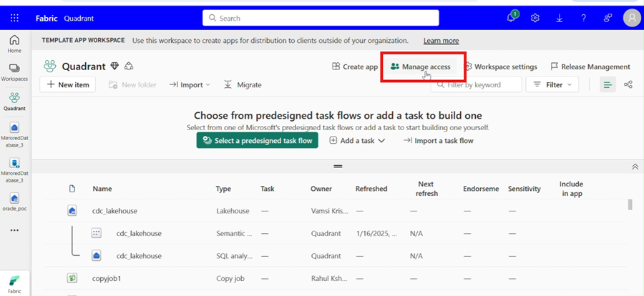The width and height of the screenshot is (644, 296).
Task: Collapse task flow panel with double chevron
Action: pos(635,167)
